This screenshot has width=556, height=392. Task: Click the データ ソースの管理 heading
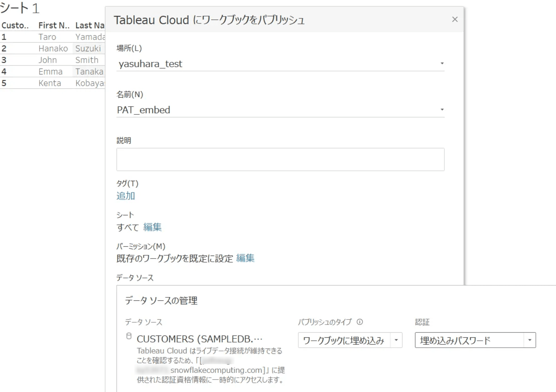[161, 301]
